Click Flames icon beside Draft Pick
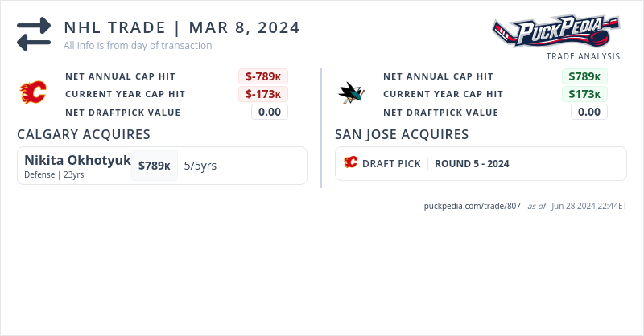Screen dimensions: 644x336 pos(350,163)
